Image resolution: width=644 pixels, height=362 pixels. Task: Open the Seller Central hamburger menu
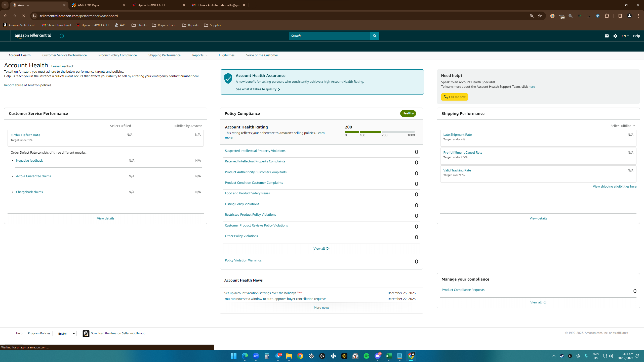[x=5, y=36]
